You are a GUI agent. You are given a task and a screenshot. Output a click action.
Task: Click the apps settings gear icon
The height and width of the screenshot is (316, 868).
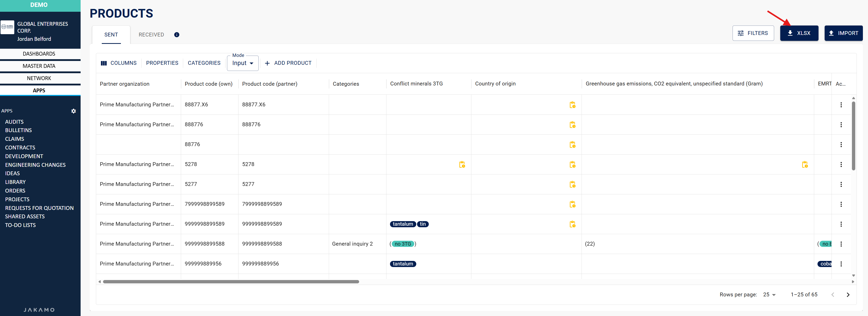(x=73, y=111)
